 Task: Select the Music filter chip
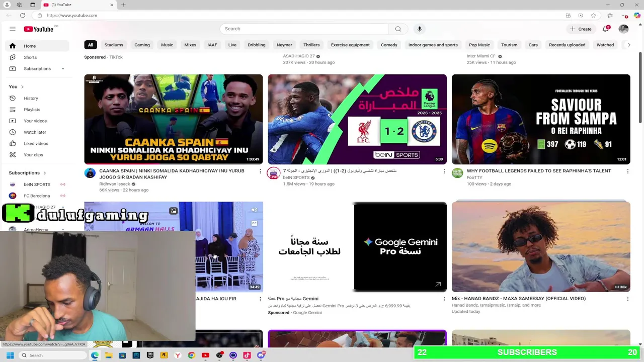click(167, 45)
